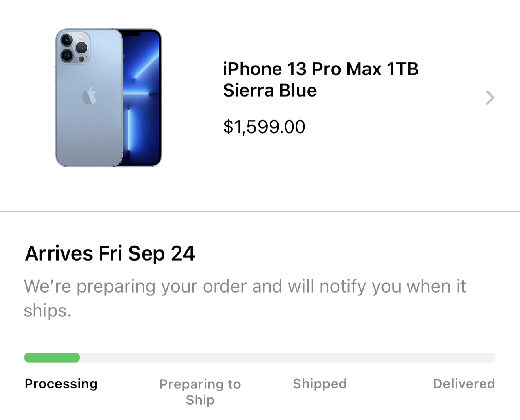Click the camera module on the iPhone image
520x420 pixels.
point(74,47)
